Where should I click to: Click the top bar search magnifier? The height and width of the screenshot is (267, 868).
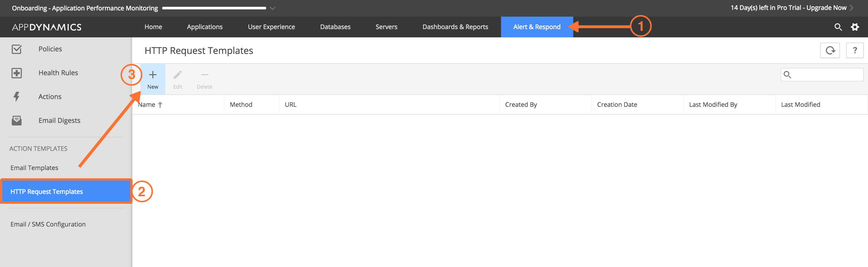(x=838, y=27)
